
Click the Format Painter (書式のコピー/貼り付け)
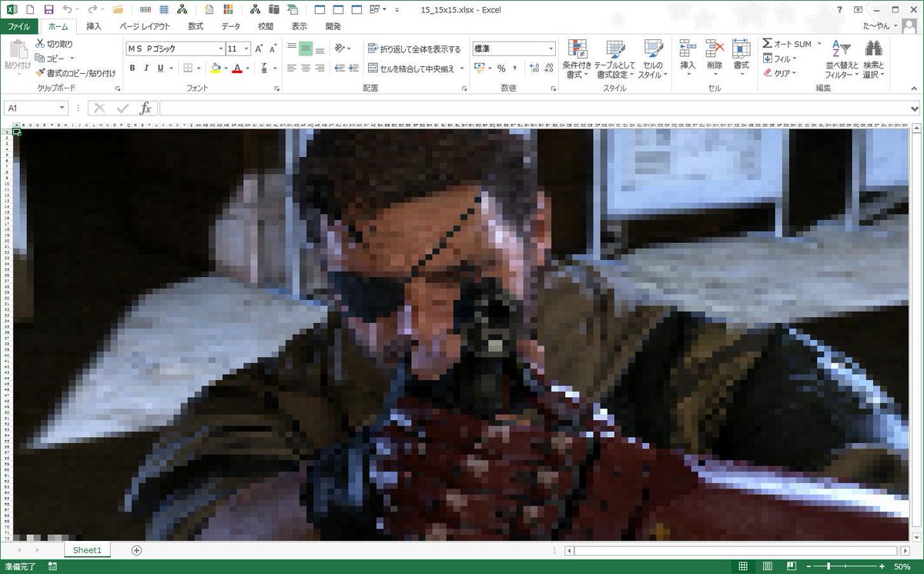click(75, 73)
